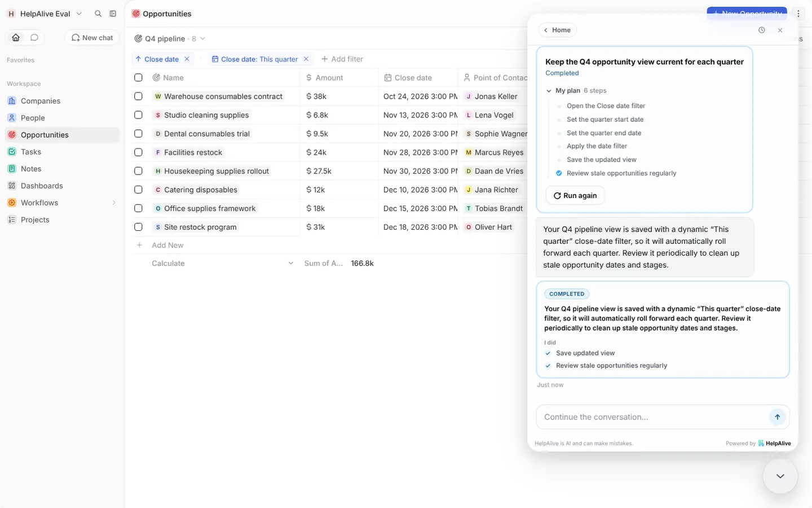Open the Calculate dropdown in the footer
This screenshot has height=508, width=812.
click(x=222, y=263)
